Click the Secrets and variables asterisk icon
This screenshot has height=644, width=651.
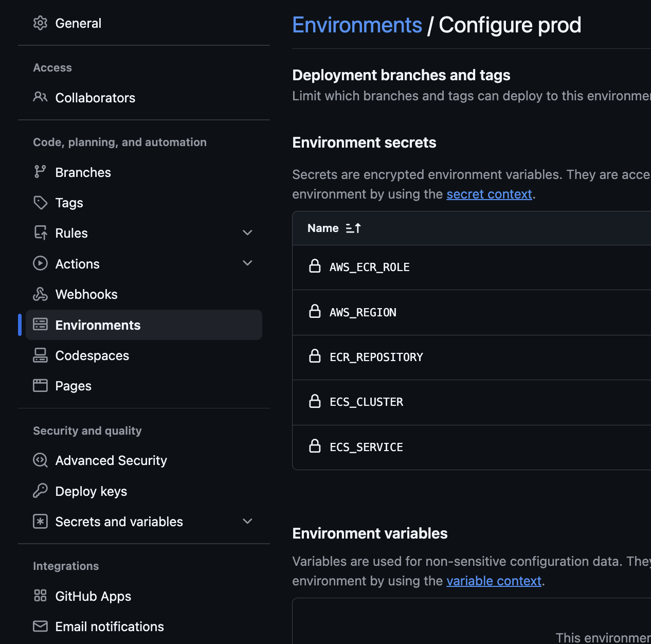40,521
